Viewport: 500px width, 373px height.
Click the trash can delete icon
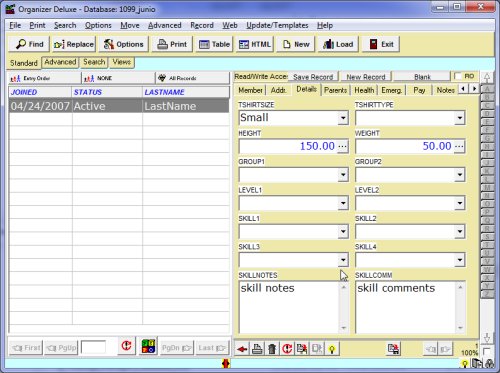tap(272, 349)
